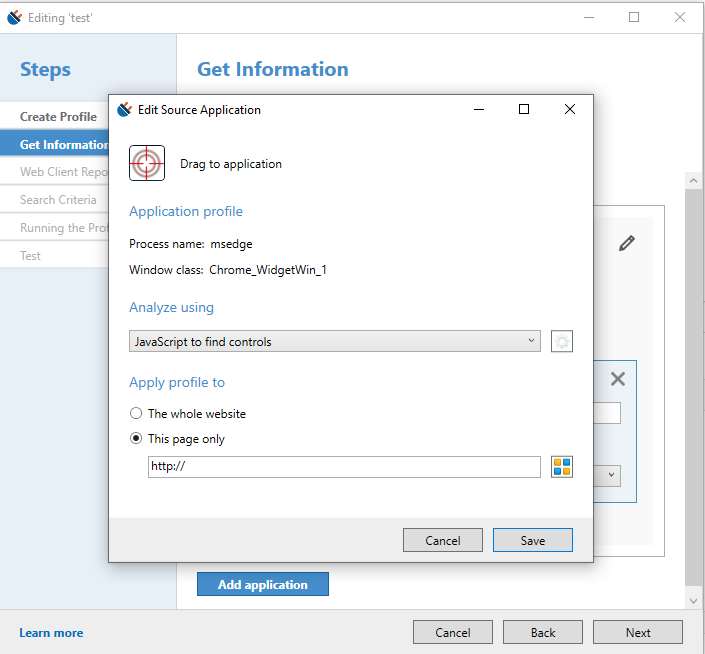Open the Learn more link

tap(51, 633)
